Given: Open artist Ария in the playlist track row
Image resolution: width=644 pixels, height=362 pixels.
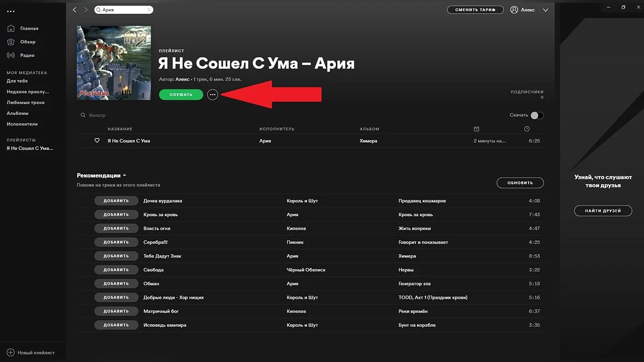Looking at the screenshot, I should pos(265,141).
